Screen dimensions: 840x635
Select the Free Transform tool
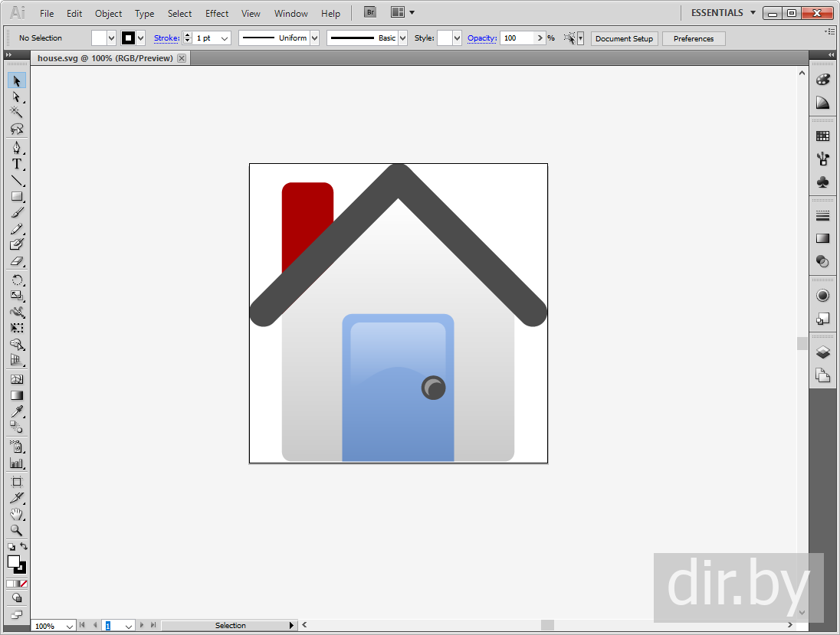(x=17, y=328)
